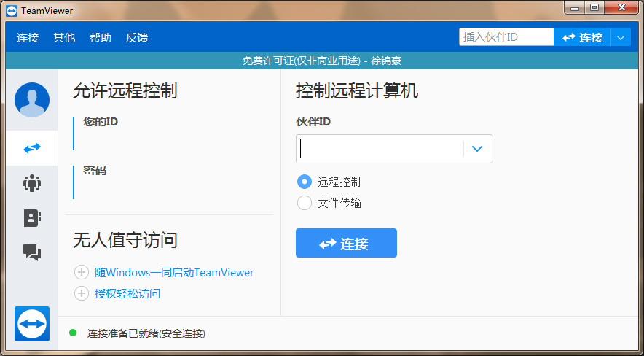Open the Computers & Contacts sidebar icon
This screenshot has height=356, width=644.
[x=32, y=218]
